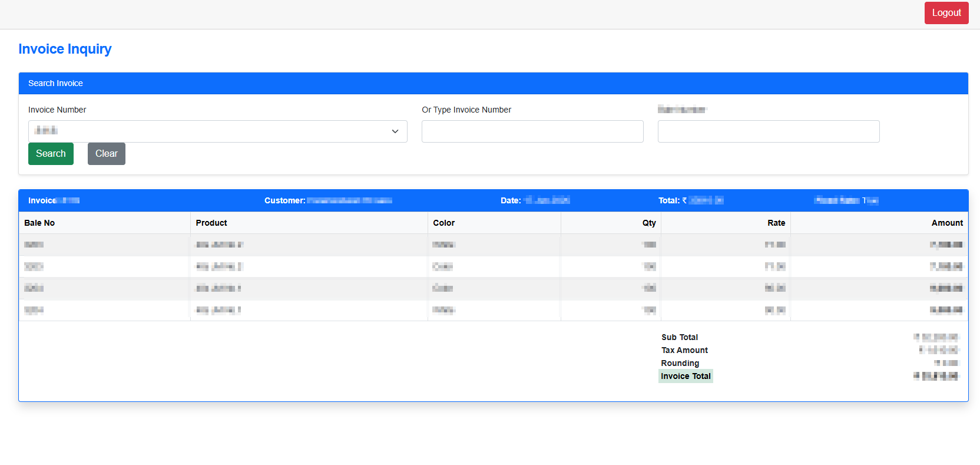Click the Invoice Inquiry heading
The image size is (980, 465).
tap(65, 49)
